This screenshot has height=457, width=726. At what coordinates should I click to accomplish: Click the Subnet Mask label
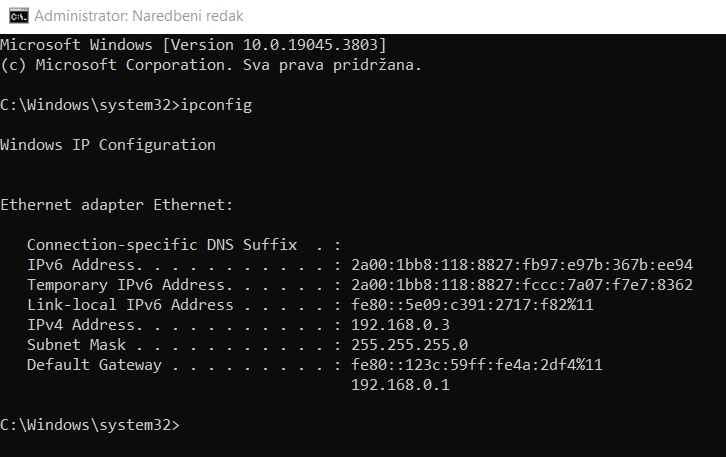[76, 345]
